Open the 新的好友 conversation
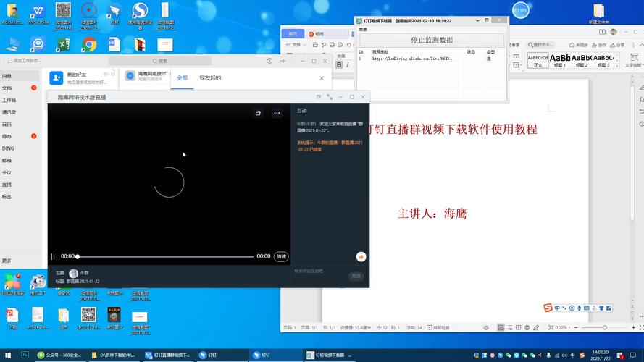 point(81,78)
